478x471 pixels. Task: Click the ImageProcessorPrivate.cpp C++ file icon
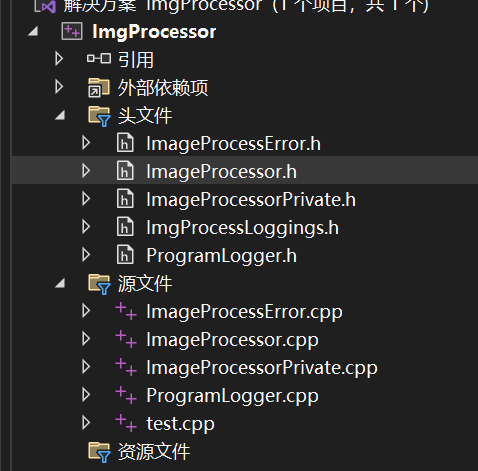[x=126, y=367]
